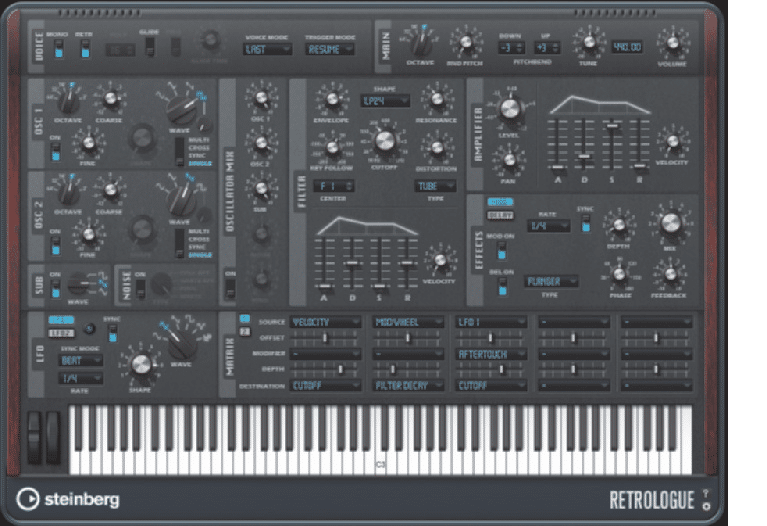Screen dimensions: 767x526
Task: Click the Amplifier Level knob
Action: pyautogui.click(x=509, y=109)
